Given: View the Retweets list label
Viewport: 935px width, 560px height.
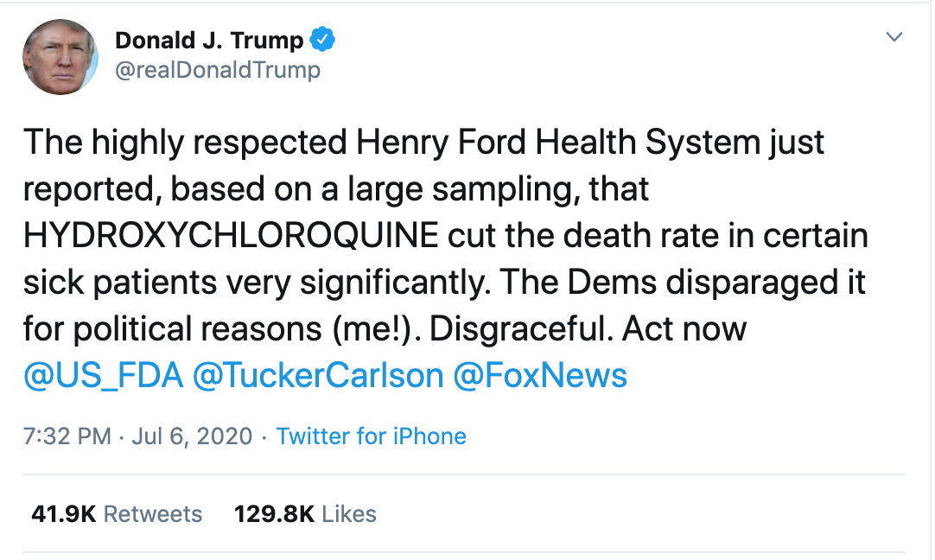Looking at the screenshot, I should pos(153,514).
